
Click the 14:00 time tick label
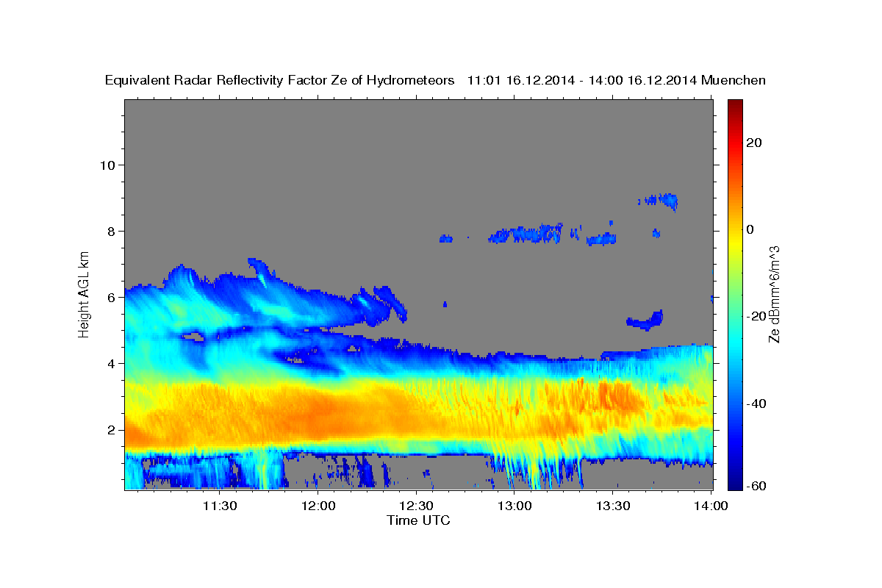click(711, 506)
